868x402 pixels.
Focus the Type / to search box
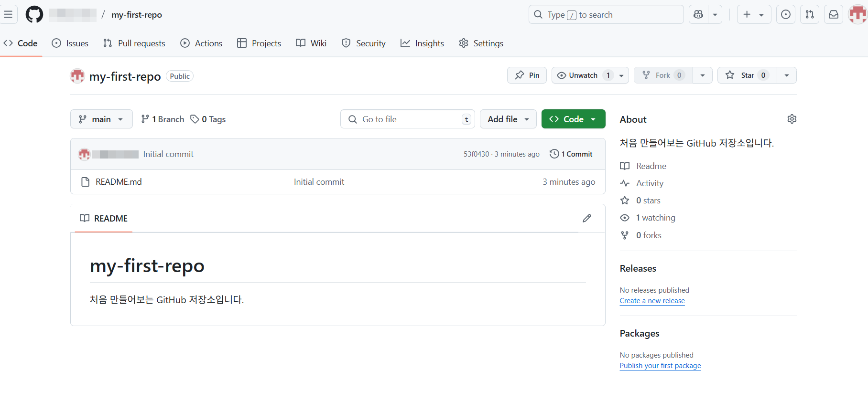[x=606, y=14]
